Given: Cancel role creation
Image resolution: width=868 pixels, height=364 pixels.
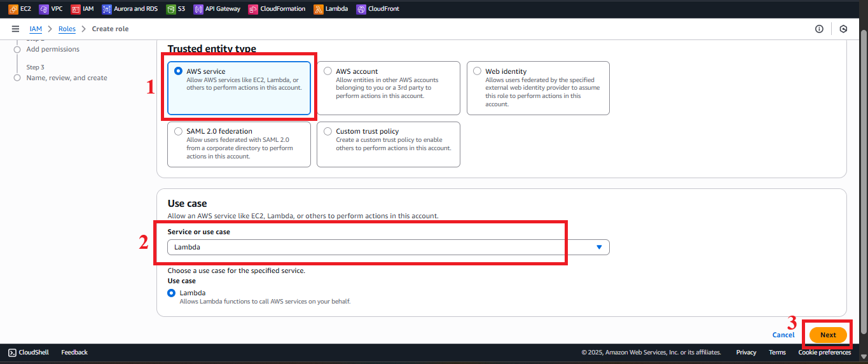Looking at the screenshot, I should pyautogui.click(x=783, y=335).
